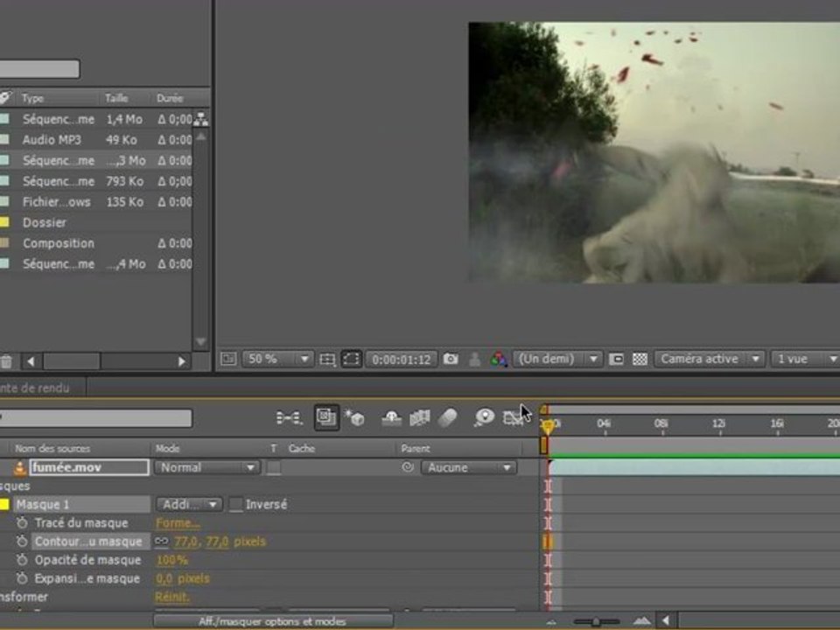Click the zoom in mountains icon of timeline
840x630 pixels.
[641, 621]
